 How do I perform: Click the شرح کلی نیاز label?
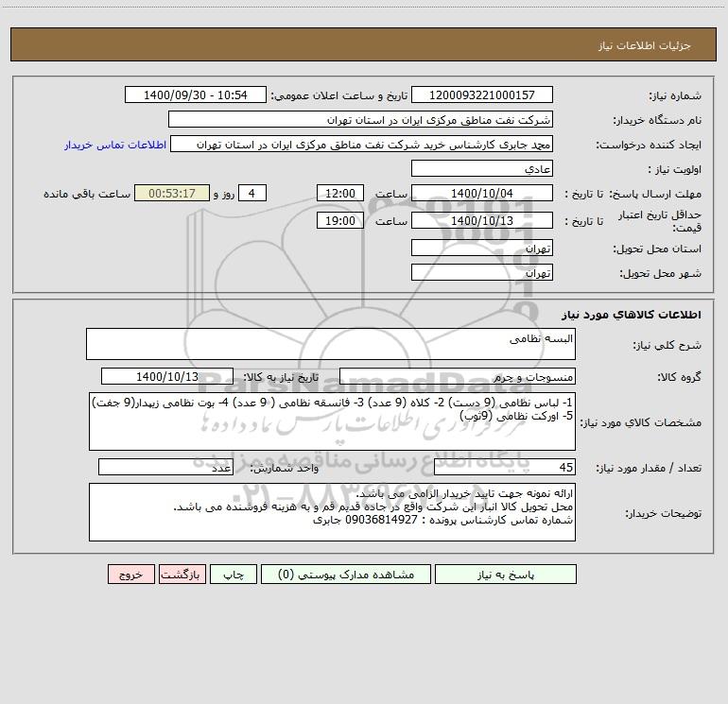667,345
